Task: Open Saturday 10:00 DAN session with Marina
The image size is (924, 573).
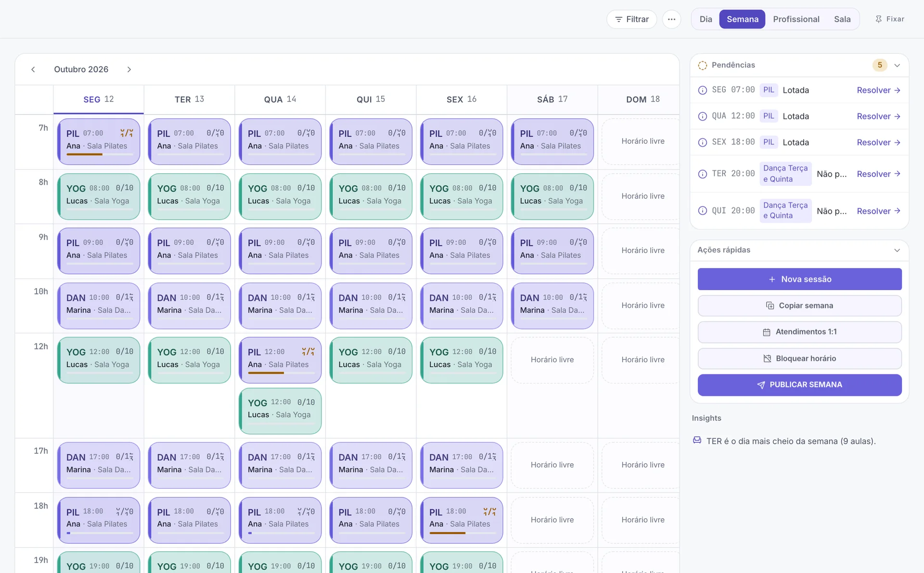Action: click(x=552, y=306)
